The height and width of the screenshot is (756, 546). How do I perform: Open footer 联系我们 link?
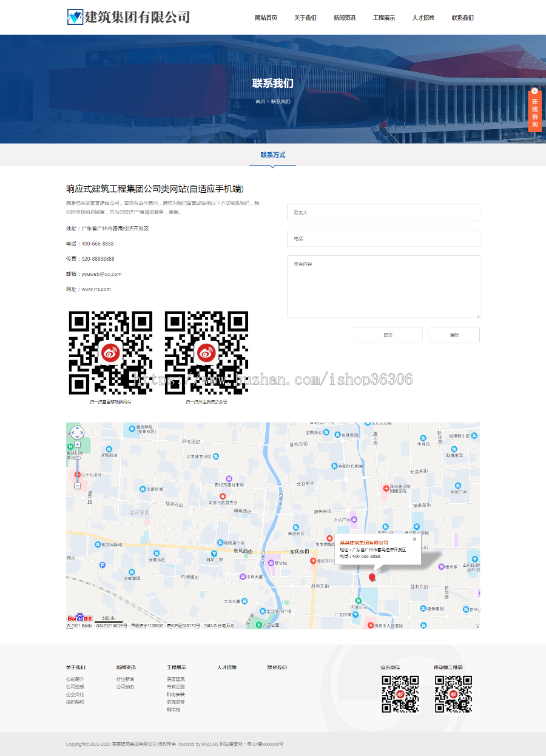coord(277,667)
